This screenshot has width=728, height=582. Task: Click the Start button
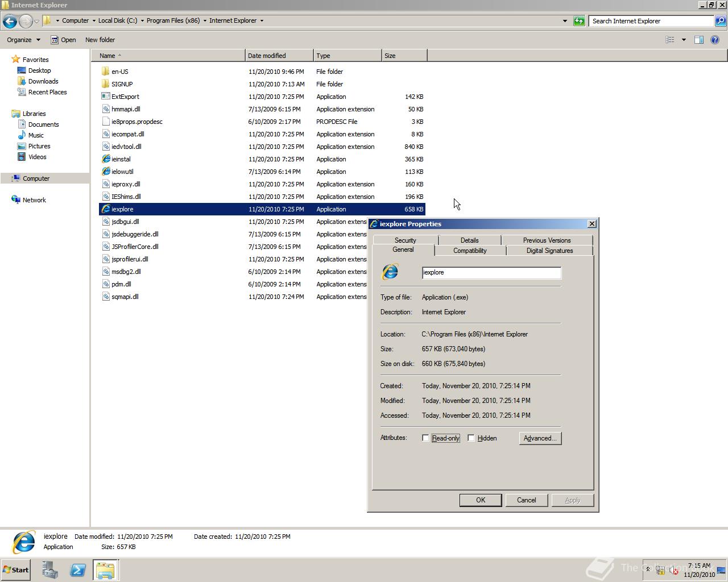click(15, 570)
